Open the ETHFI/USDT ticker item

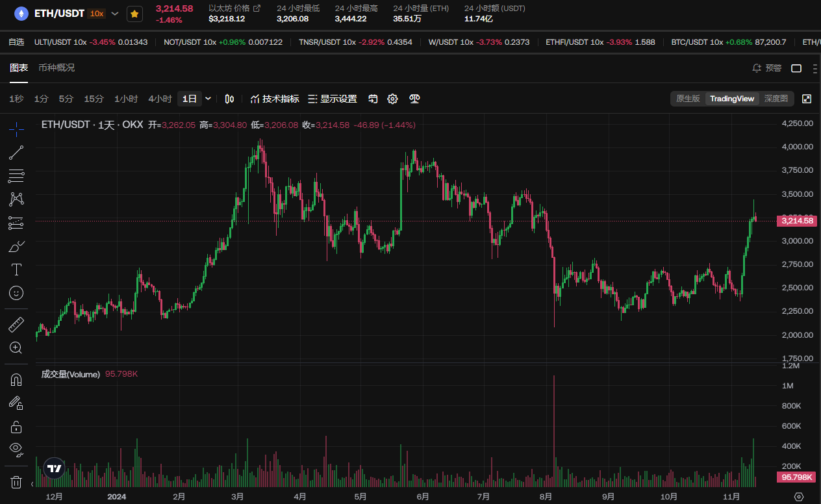point(600,42)
